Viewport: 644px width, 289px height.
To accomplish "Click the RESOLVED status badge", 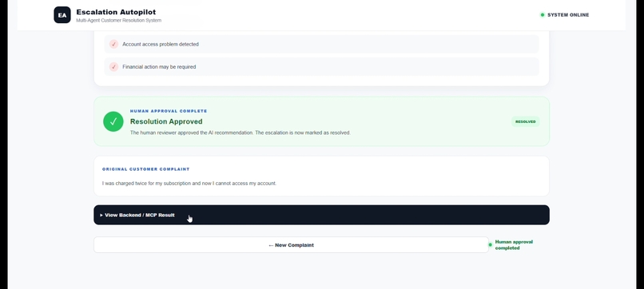I will (x=525, y=121).
